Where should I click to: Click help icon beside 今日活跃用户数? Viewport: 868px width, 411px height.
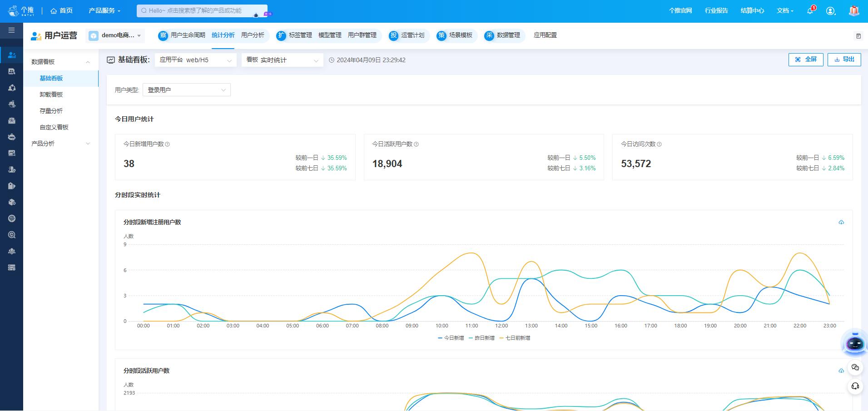point(416,144)
